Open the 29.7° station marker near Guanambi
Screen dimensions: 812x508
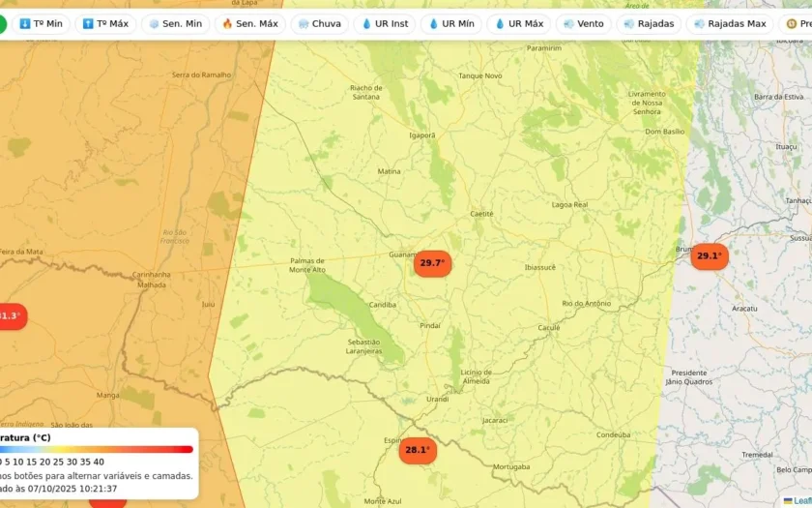pyautogui.click(x=432, y=263)
